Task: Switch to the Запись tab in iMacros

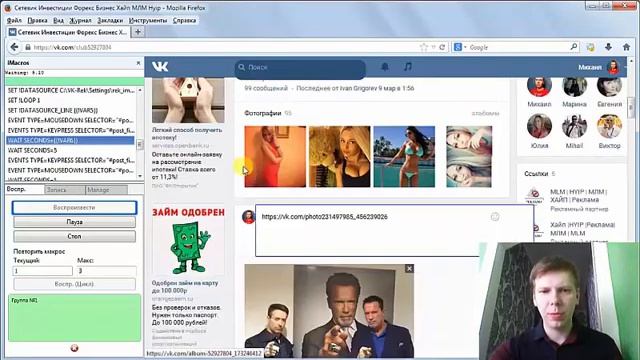Action: (x=64, y=190)
